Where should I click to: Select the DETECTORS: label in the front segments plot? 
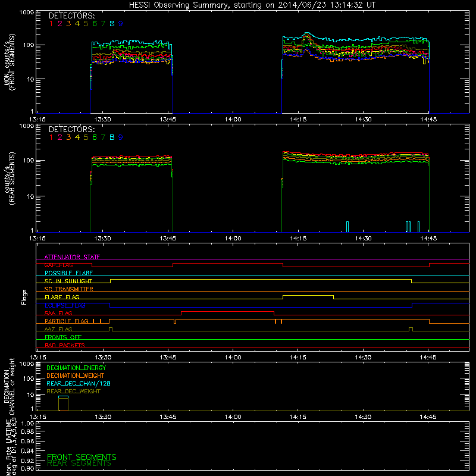[71, 15]
